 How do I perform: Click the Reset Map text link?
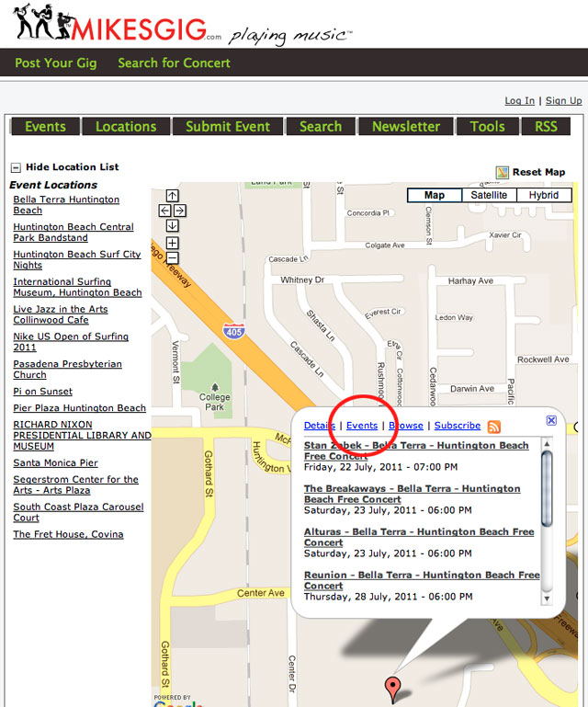(539, 172)
